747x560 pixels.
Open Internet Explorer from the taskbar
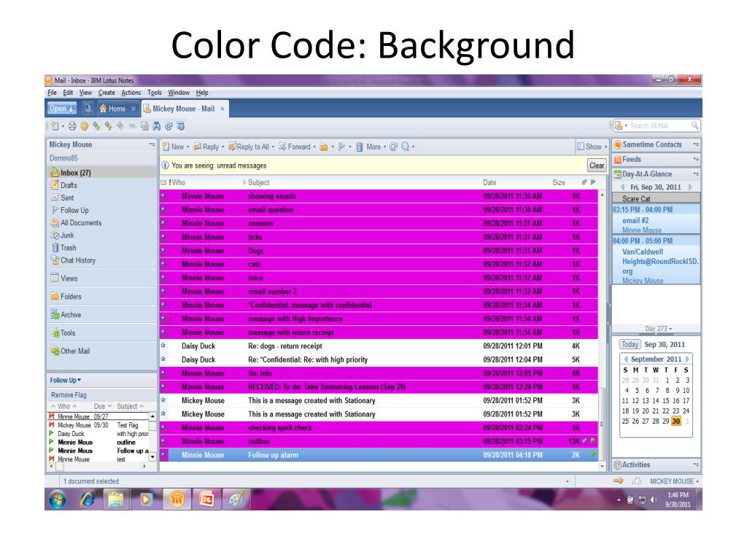point(88,499)
